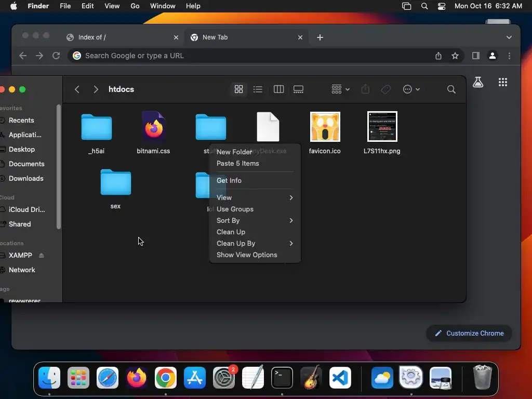Click the Customize Chrome button

point(469,334)
